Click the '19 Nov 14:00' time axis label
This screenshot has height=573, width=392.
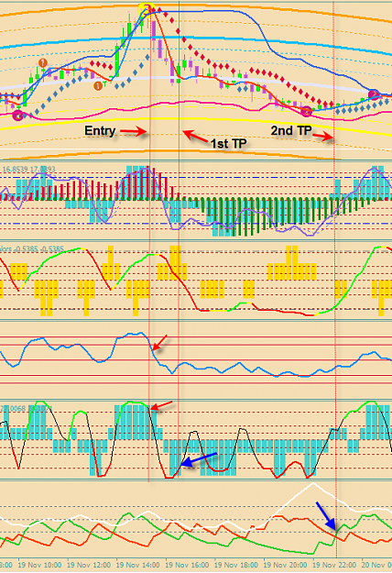point(138,565)
